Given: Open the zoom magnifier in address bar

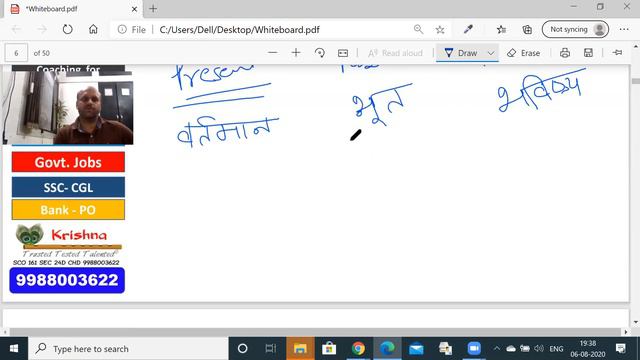Looking at the screenshot, I should point(418,29).
